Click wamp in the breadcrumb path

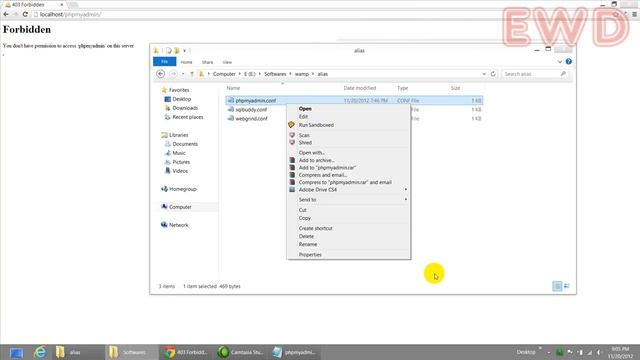[x=302, y=74]
